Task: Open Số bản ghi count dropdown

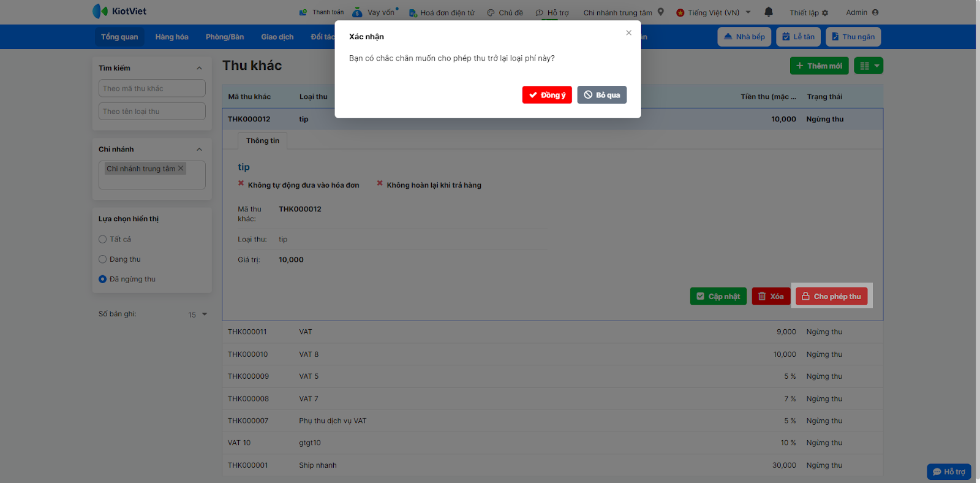Action: click(x=198, y=314)
